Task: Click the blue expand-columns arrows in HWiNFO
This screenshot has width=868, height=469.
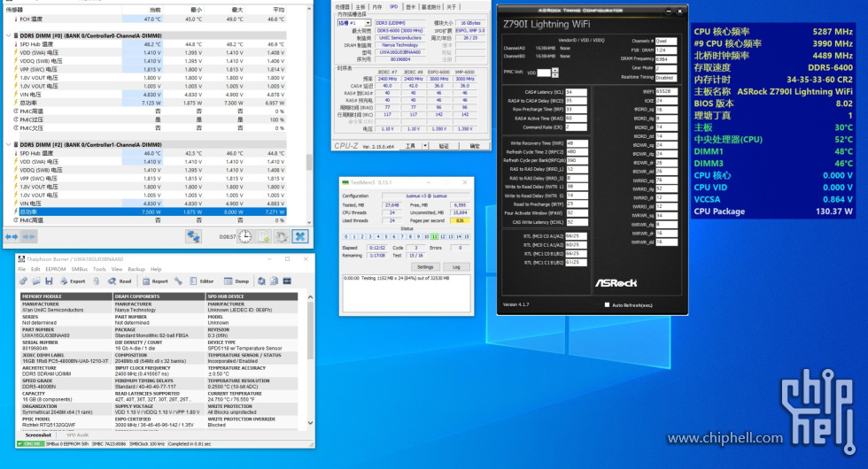Action: (12, 237)
